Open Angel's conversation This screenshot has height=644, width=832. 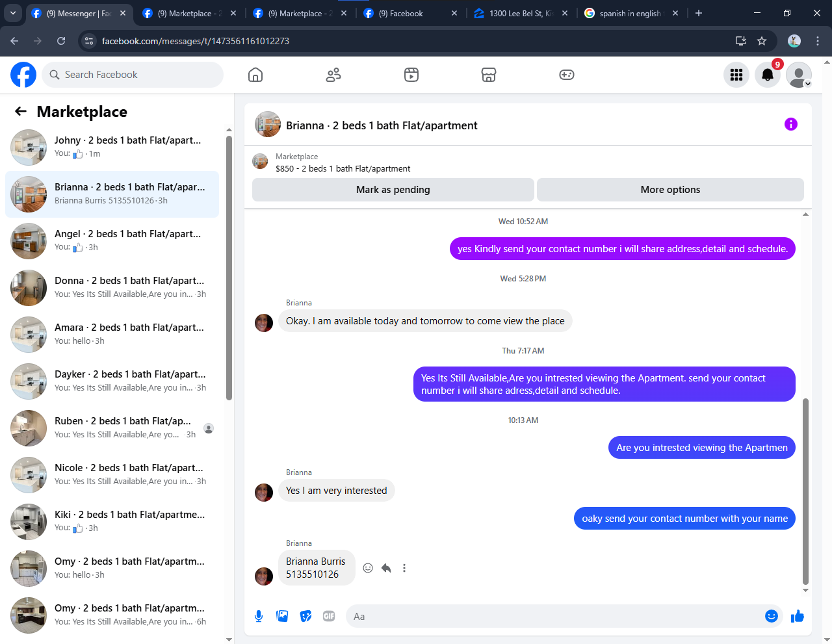click(x=112, y=241)
